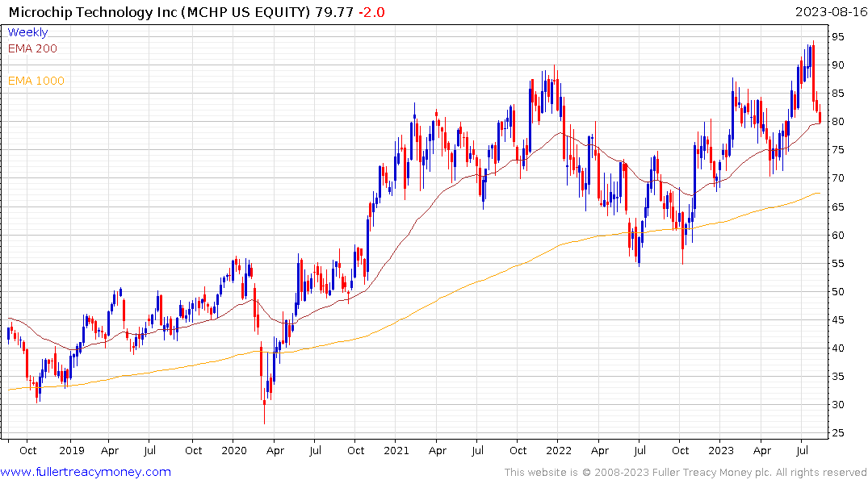Click the Microchip Technology Inc chart title
The image size is (868, 484).
coord(94,12)
